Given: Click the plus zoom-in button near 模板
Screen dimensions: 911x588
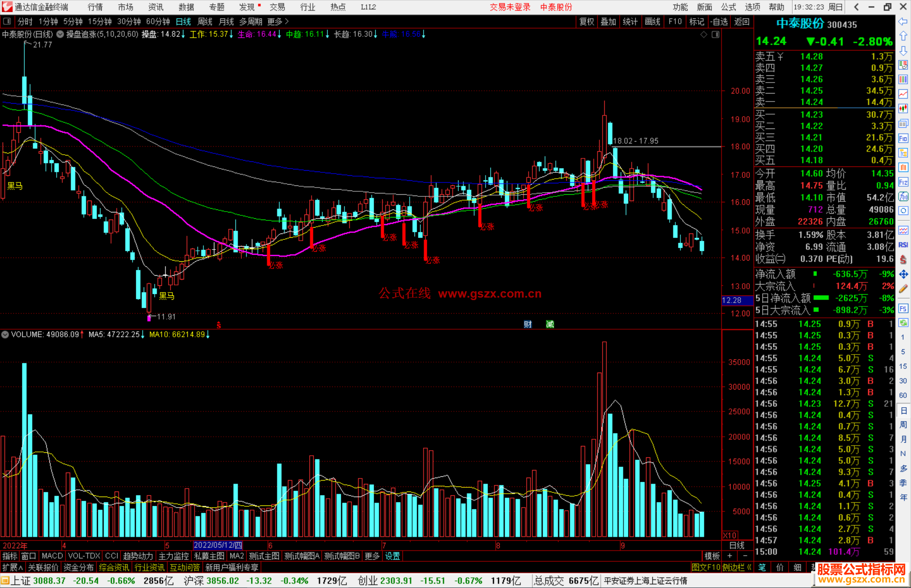Looking at the screenshot, I should (730, 556).
